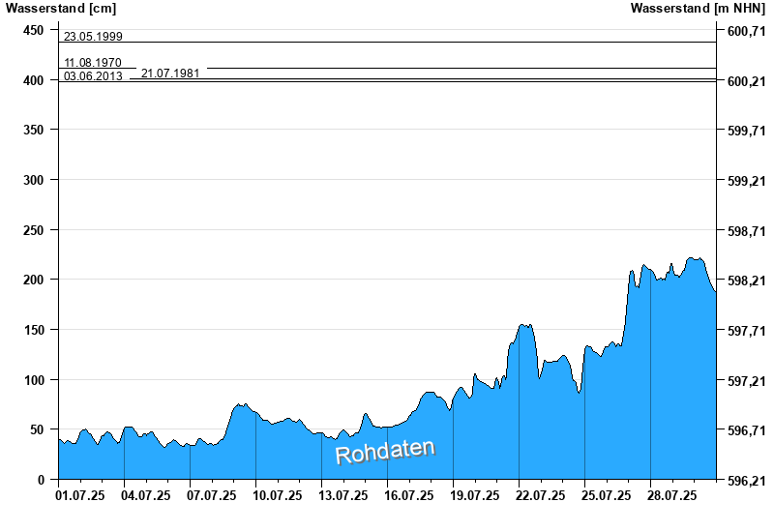Click the 16.07.25 date tick label
Viewport: 774px width, 532px height.
click(409, 495)
